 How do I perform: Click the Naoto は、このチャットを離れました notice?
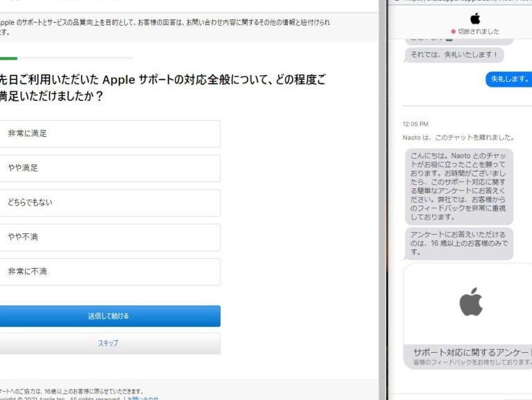[458, 137]
